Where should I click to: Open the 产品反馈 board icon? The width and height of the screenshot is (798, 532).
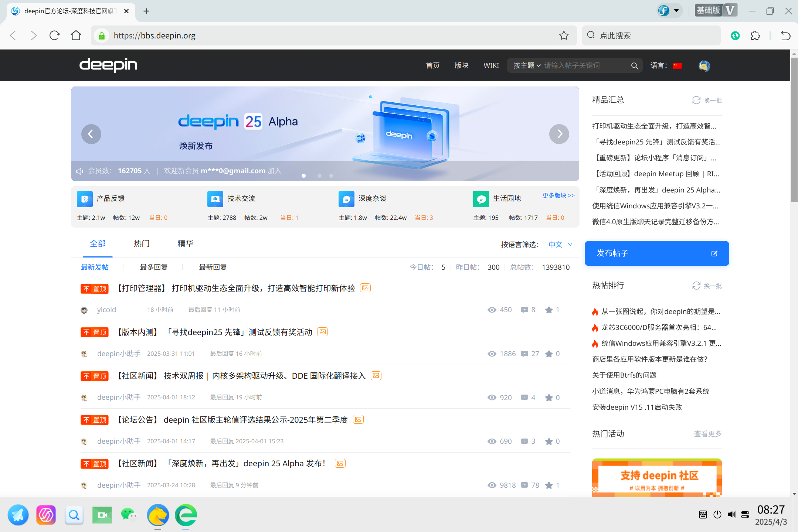(x=85, y=199)
